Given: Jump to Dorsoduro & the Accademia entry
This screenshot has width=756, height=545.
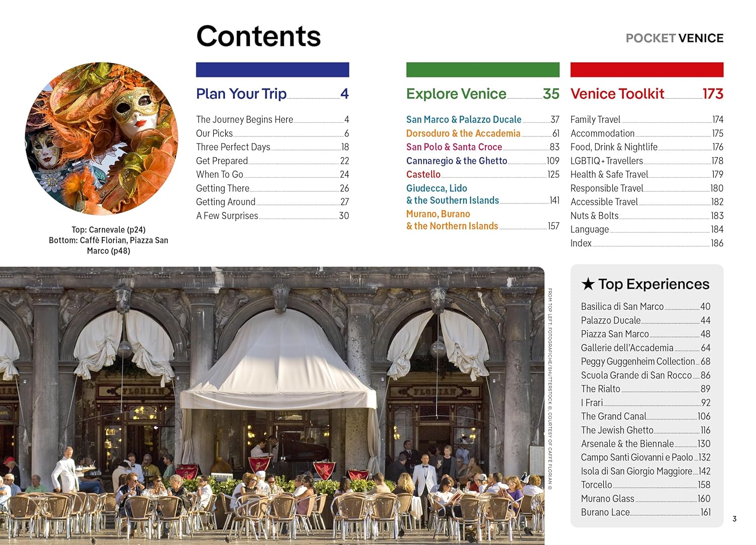Looking at the screenshot, I should (483, 133).
